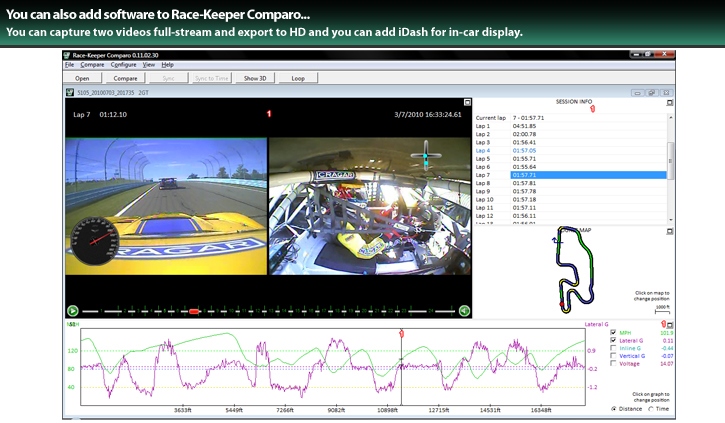Select the Time radio button
Screen dimensions: 725x423
650,409
